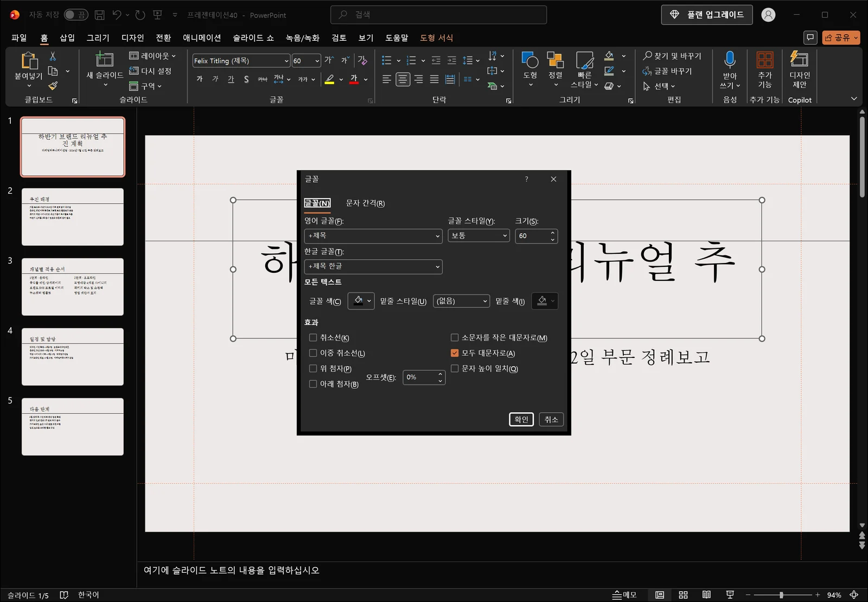Check Small Caps (소문자를 작은 대문자로) option
Viewport: 868px width, 602px height.
(x=455, y=337)
